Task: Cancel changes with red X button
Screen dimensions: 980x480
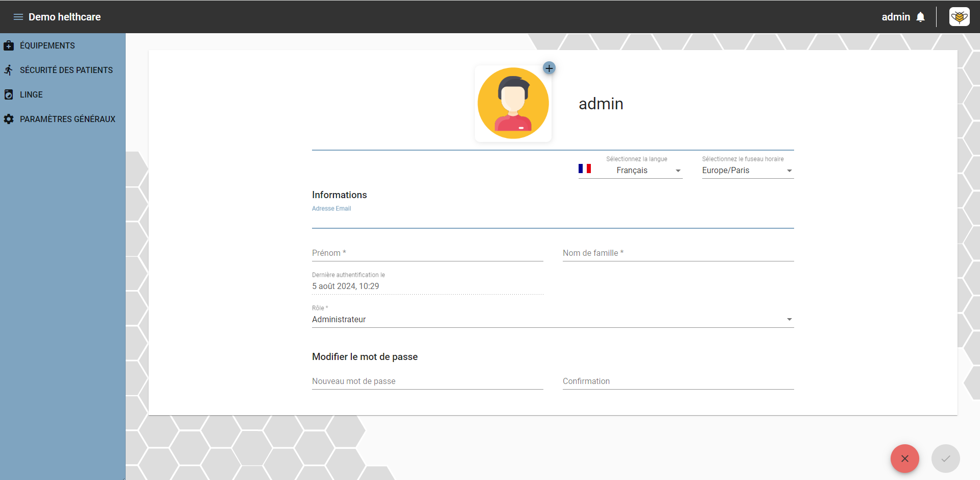Action: point(904,459)
